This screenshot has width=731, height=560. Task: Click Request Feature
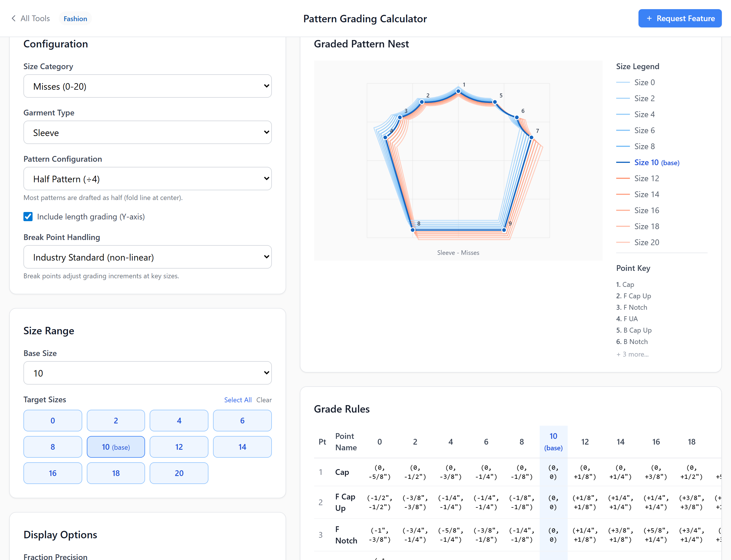tap(680, 18)
